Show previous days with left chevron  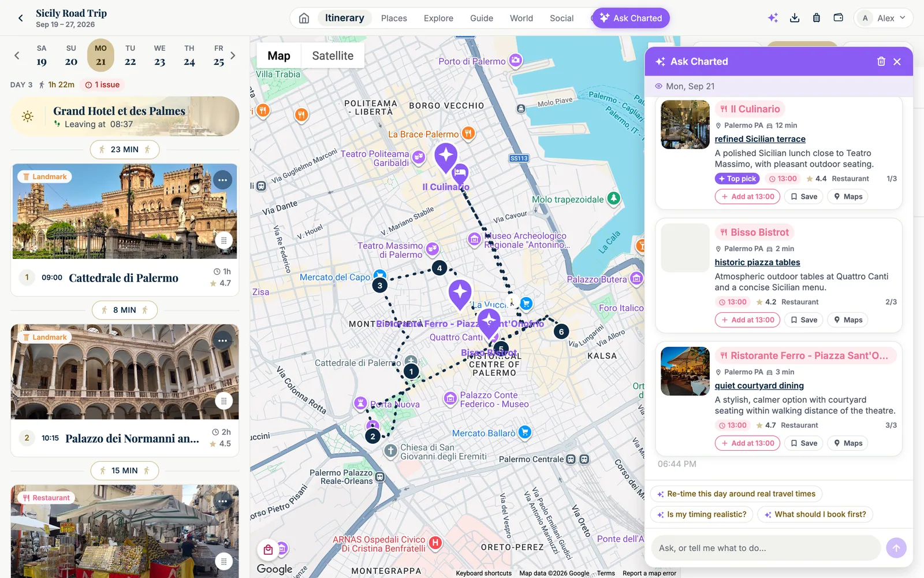point(17,55)
